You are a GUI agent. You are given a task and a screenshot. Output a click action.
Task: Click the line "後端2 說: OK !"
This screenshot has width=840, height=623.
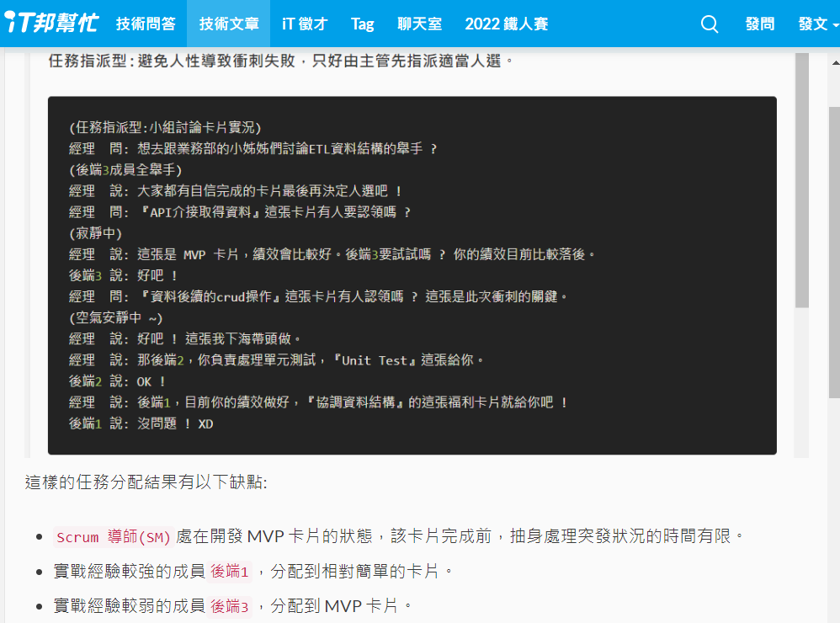[x=117, y=381]
